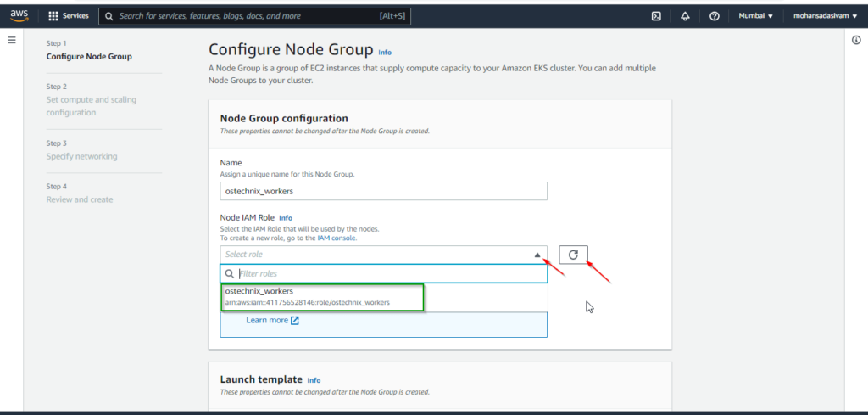Click the filter roles magnifier icon
Viewport: 868px width, 415px height.
229,274
